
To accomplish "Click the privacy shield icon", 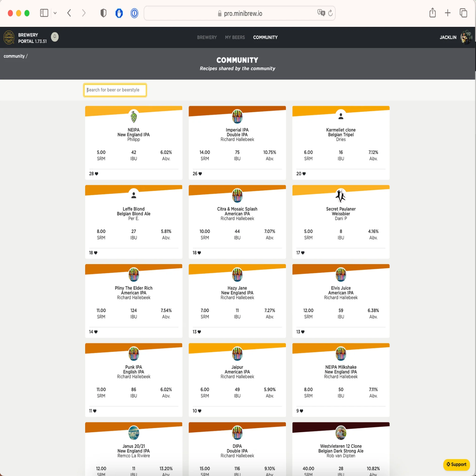I will [103, 13].
